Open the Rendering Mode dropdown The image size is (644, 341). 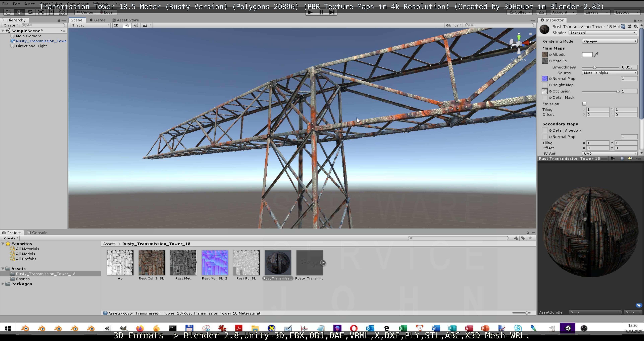pyautogui.click(x=610, y=41)
